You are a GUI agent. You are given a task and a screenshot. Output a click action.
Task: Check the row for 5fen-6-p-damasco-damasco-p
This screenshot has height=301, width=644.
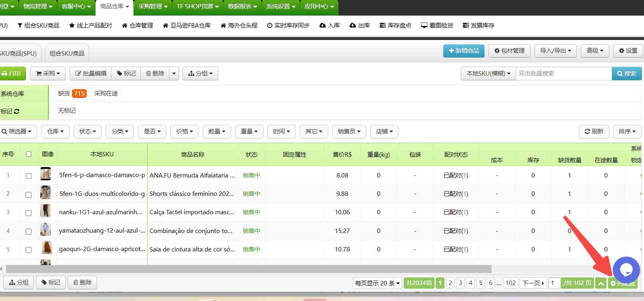[x=28, y=176]
